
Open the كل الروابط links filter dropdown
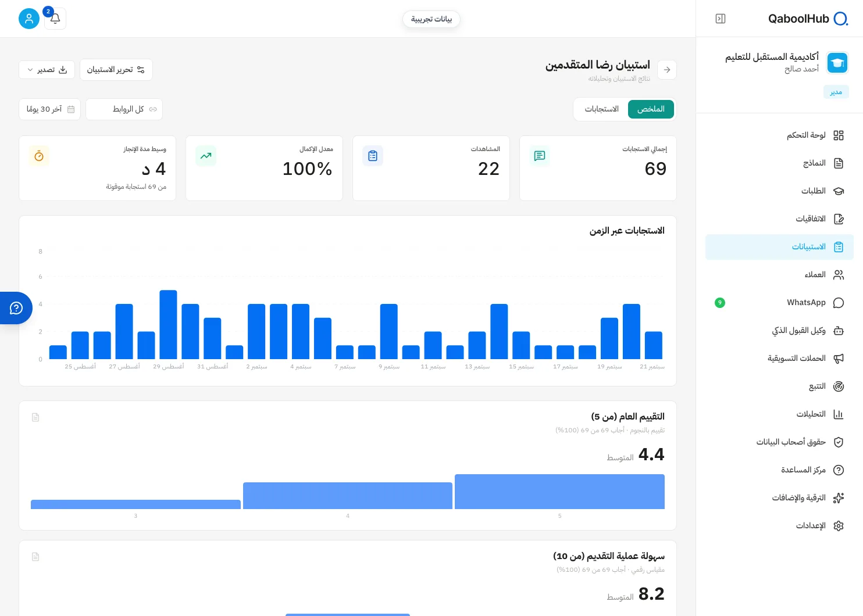coord(124,109)
